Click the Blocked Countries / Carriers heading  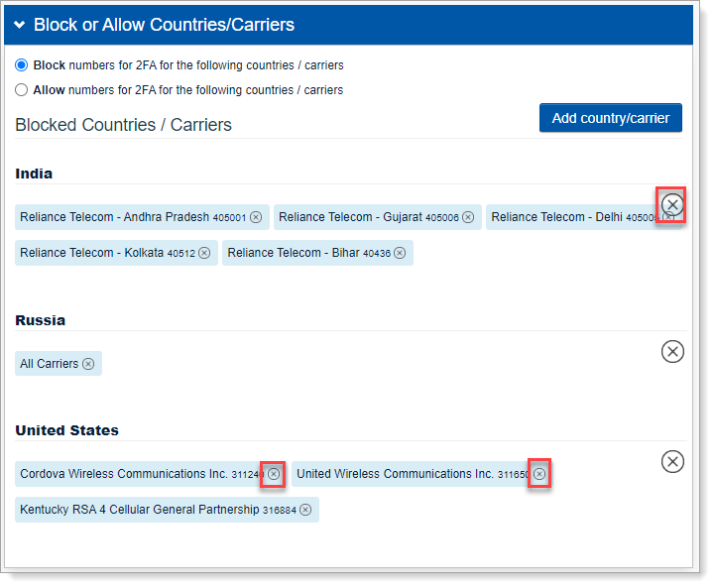coord(124,125)
